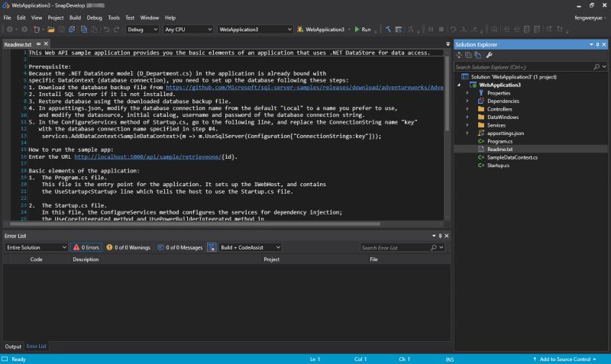
Task: Click the fengwenyue account name
Action: pos(588,18)
